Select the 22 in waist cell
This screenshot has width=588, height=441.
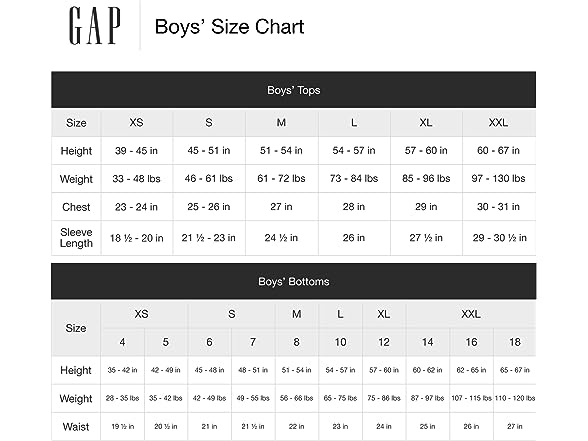point(297,427)
